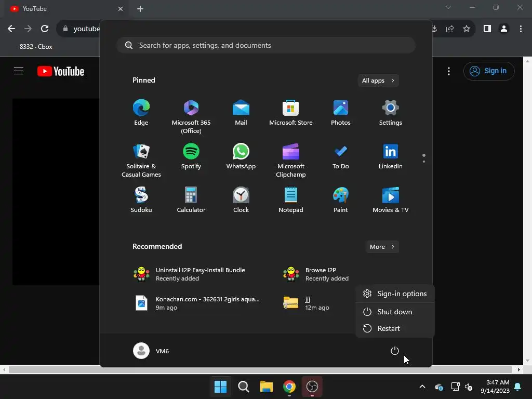
Task: Choose Shut down from power menu
Action: [395, 312]
